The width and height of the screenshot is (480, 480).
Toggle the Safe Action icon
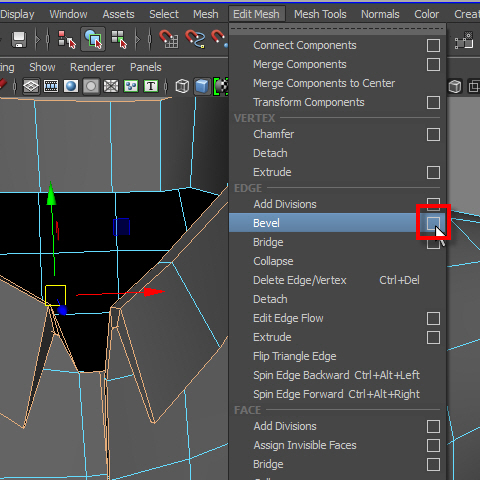pyautogui.click(x=131, y=86)
